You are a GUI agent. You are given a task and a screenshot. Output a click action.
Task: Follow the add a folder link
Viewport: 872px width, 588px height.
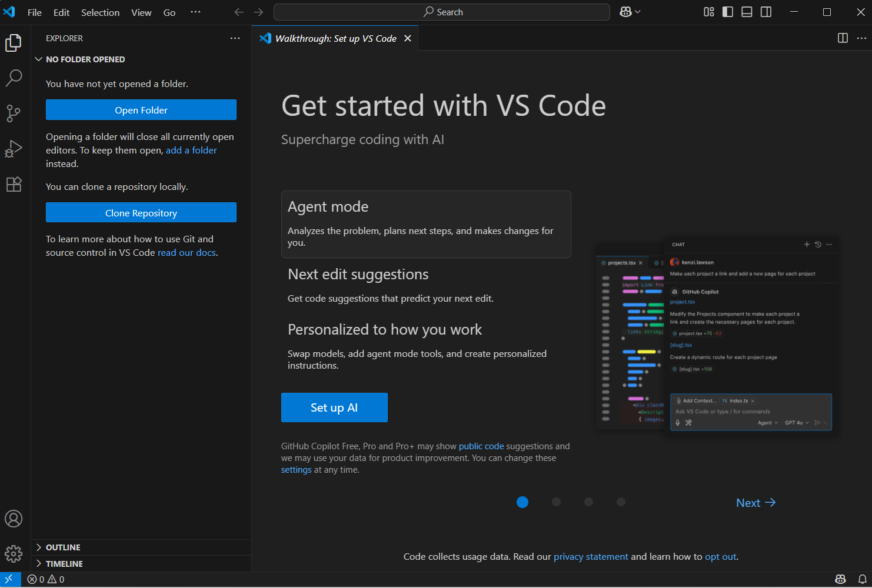click(x=191, y=151)
